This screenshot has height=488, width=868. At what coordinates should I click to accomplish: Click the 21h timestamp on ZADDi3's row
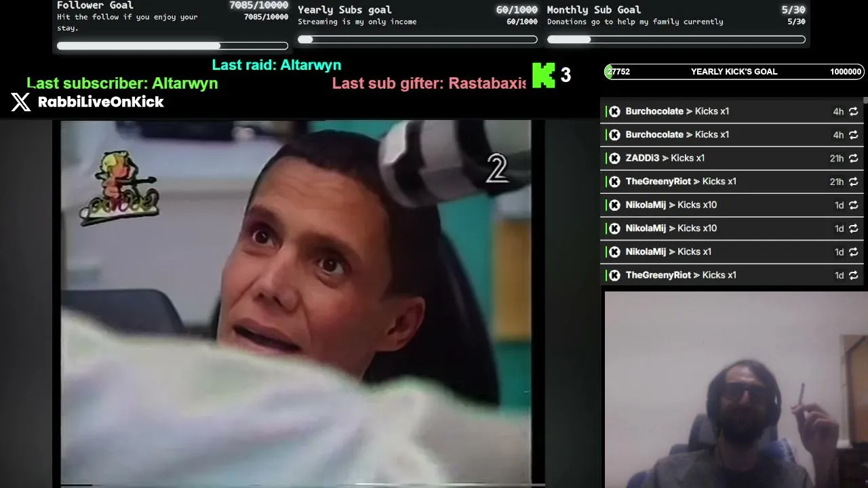(x=837, y=159)
